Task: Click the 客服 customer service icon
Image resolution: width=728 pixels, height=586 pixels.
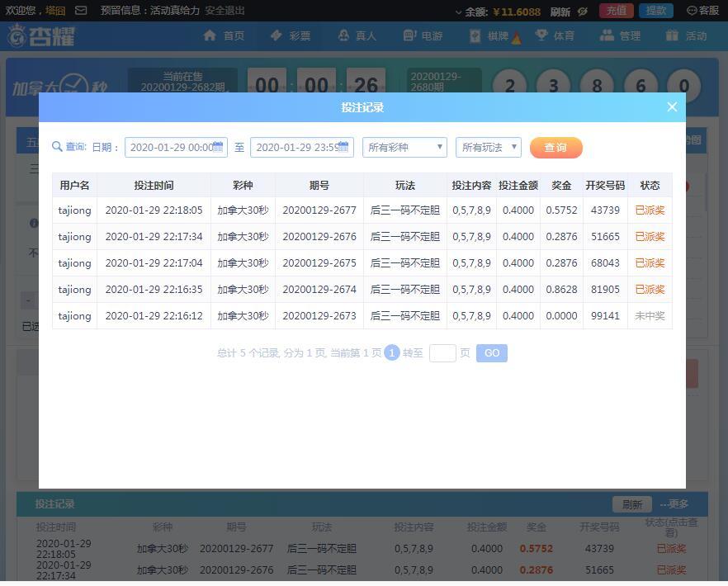Action: 692,11
